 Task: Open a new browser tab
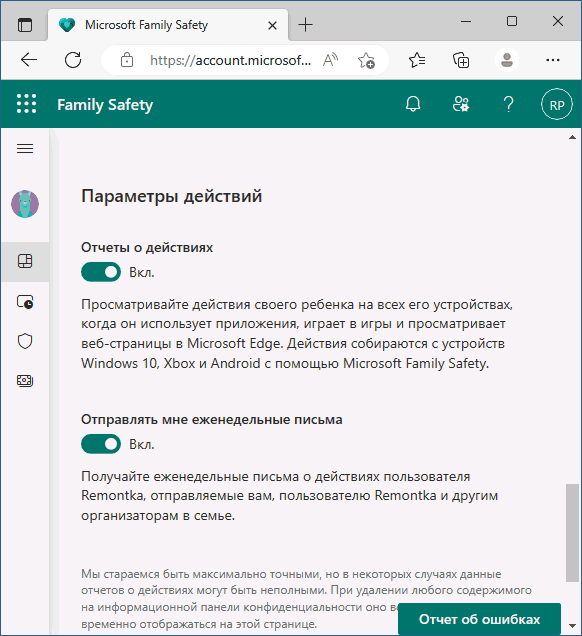(305, 25)
